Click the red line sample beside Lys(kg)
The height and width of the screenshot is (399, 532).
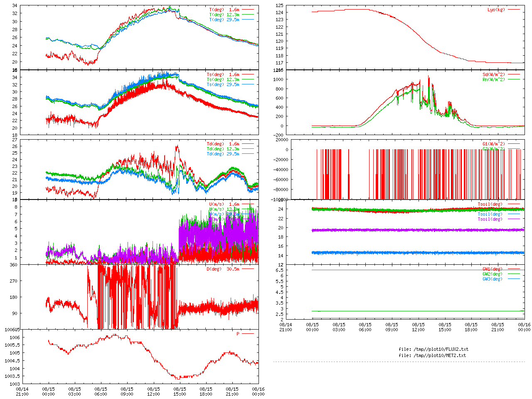pos(514,10)
